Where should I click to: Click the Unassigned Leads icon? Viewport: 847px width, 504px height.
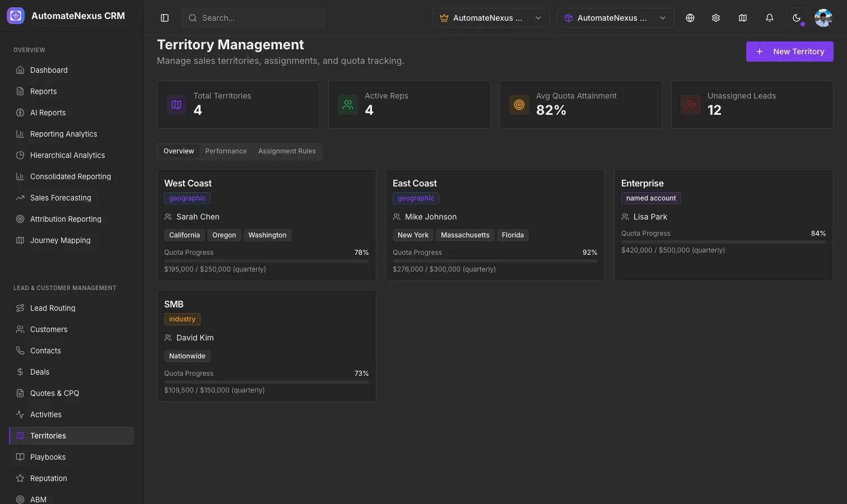pyautogui.click(x=691, y=105)
